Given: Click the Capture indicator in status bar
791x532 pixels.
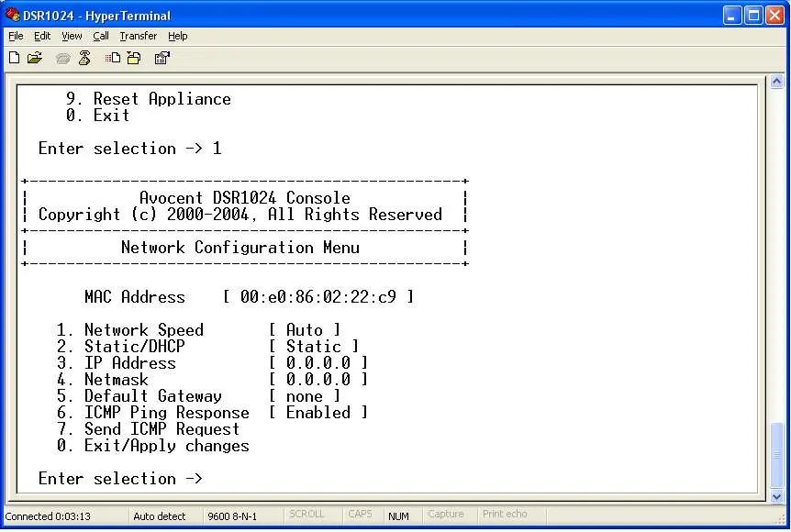Looking at the screenshot, I should (445, 514).
